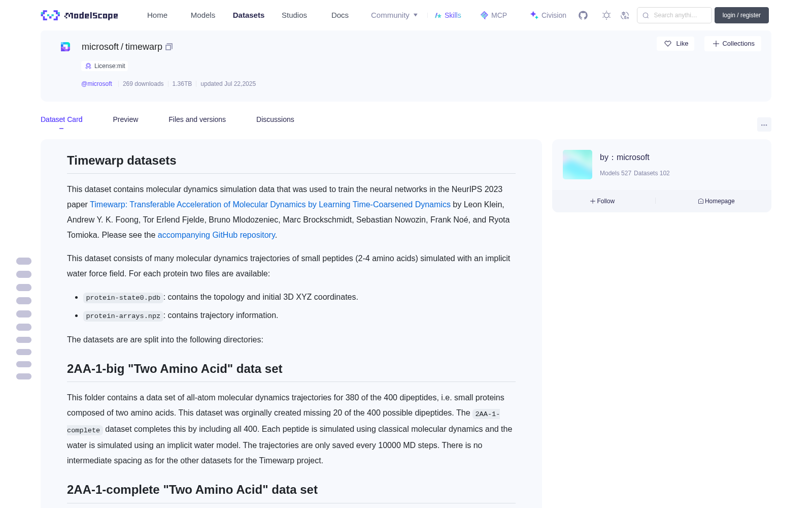Open the Civision page

click(548, 15)
